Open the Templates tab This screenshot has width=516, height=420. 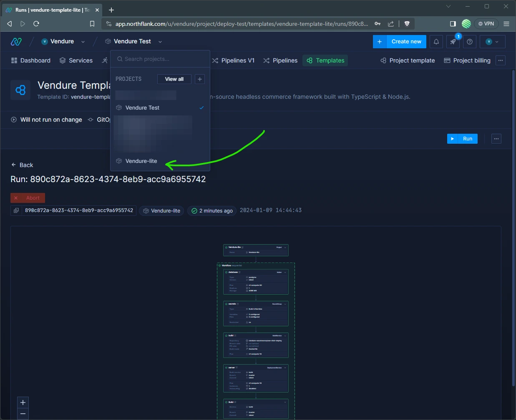tap(325, 60)
